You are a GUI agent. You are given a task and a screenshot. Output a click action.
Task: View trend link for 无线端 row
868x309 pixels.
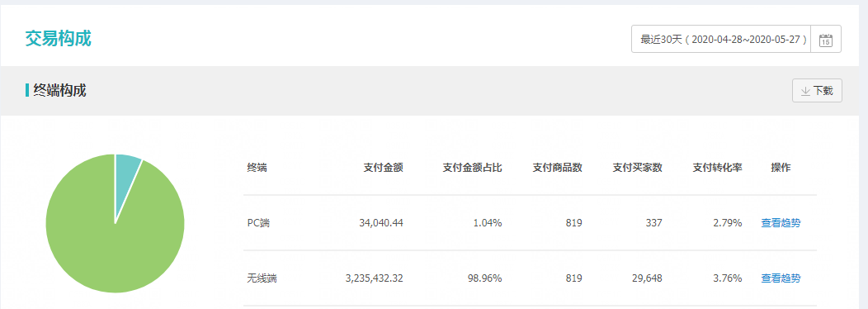[781, 278]
